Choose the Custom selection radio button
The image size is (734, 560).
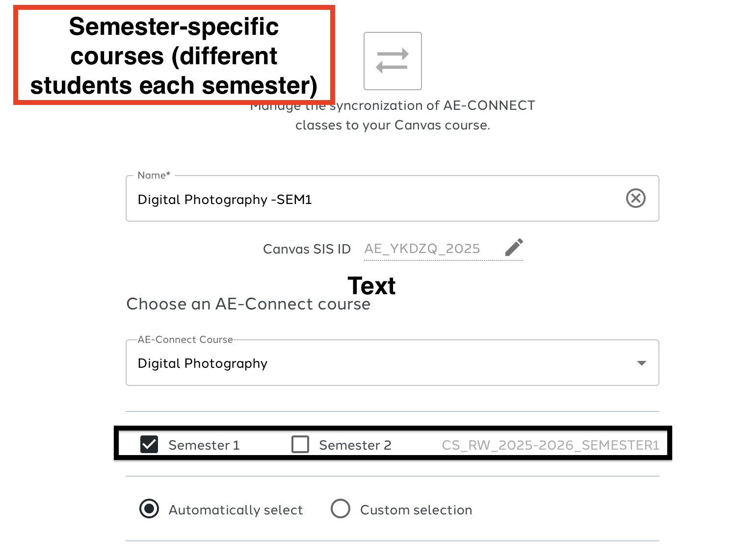pos(341,509)
